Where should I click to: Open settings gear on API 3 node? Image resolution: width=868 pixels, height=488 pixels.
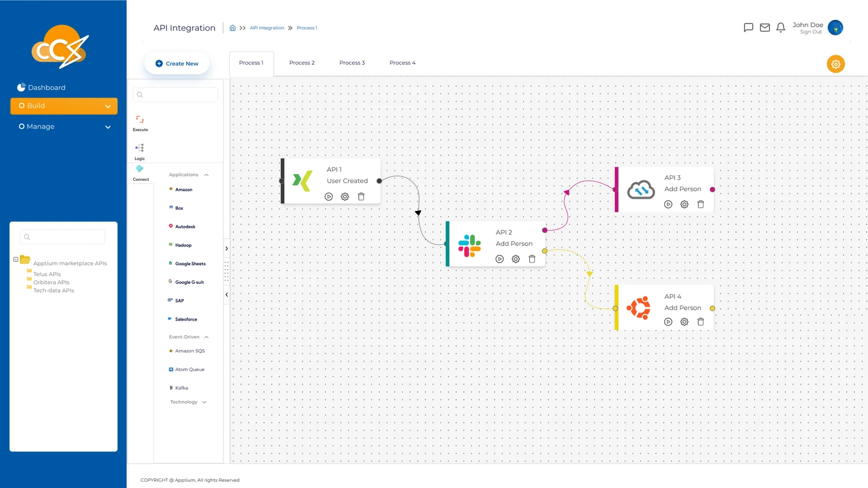tap(684, 204)
